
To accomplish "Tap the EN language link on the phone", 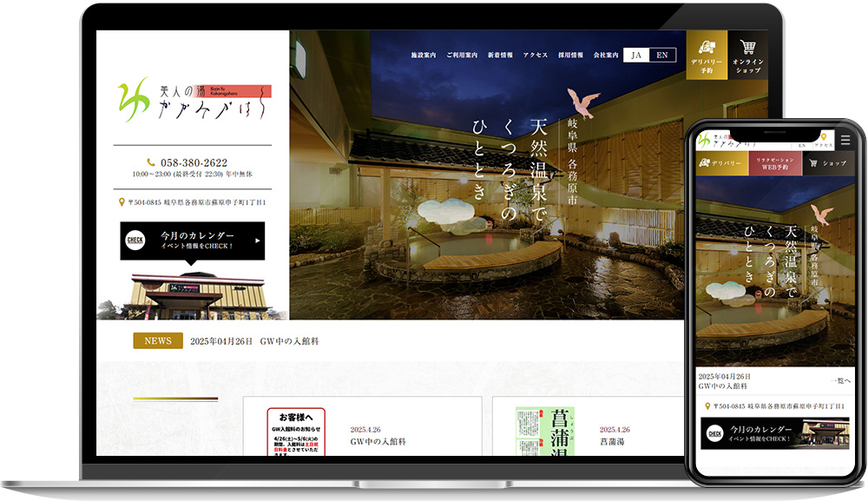I will (801, 145).
